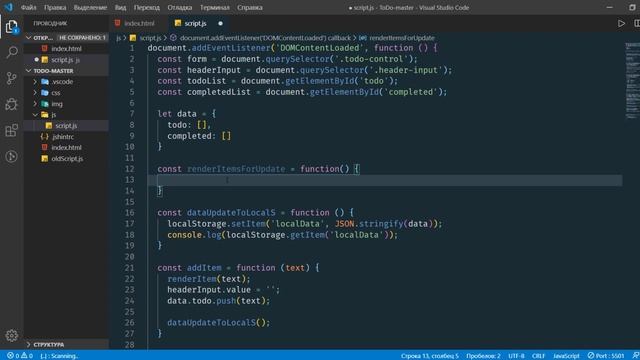Click the UTF-8 encoding status
The height and width of the screenshot is (360, 640).
(x=516, y=356)
